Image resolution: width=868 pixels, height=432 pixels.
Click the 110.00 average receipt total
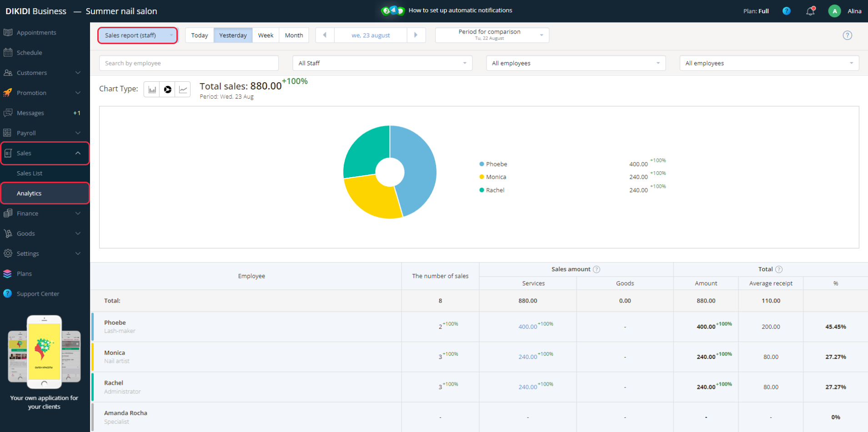click(771, 301)
